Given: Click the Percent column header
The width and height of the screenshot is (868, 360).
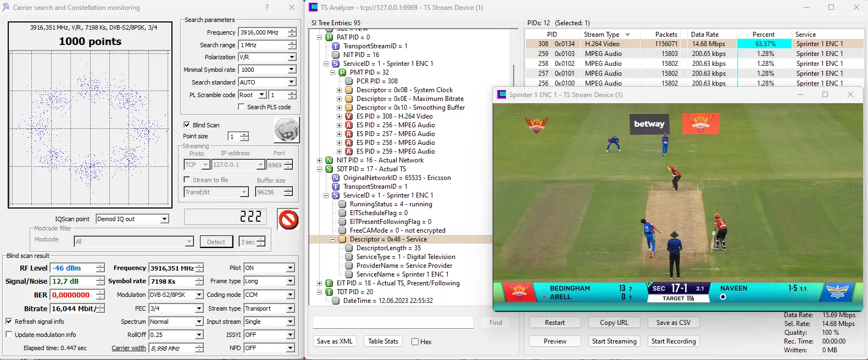Looking at the screenshot, I should 763,35.
